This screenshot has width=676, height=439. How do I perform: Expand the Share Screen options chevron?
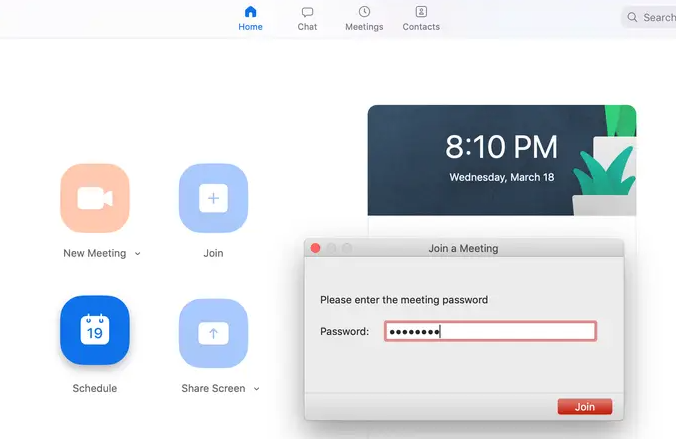(x=257, y=389)
